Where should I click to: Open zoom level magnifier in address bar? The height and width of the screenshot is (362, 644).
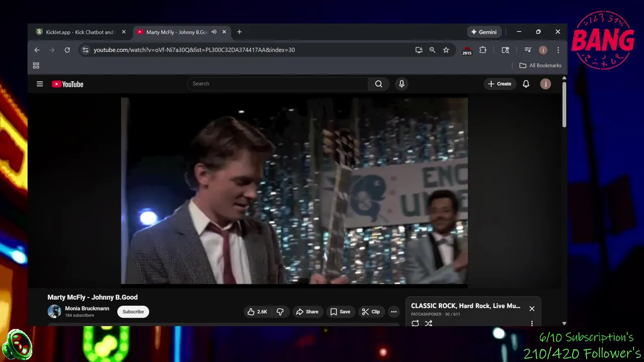[x=432, y=50]
